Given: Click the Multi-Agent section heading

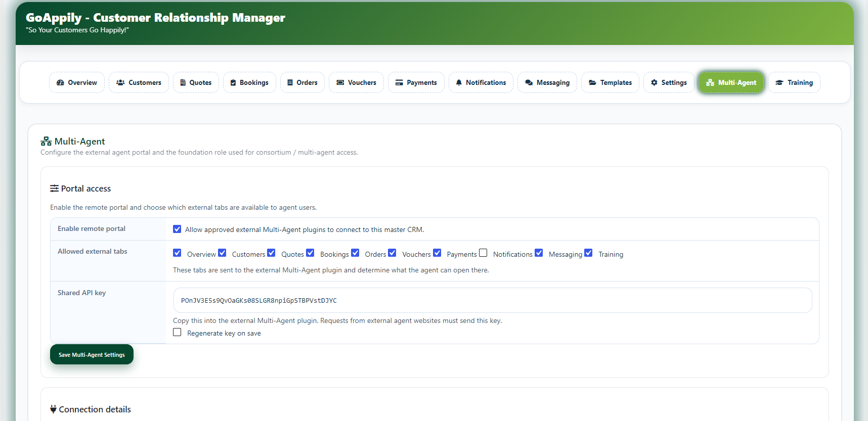Looking at the screenshot, I should (73, 142).
